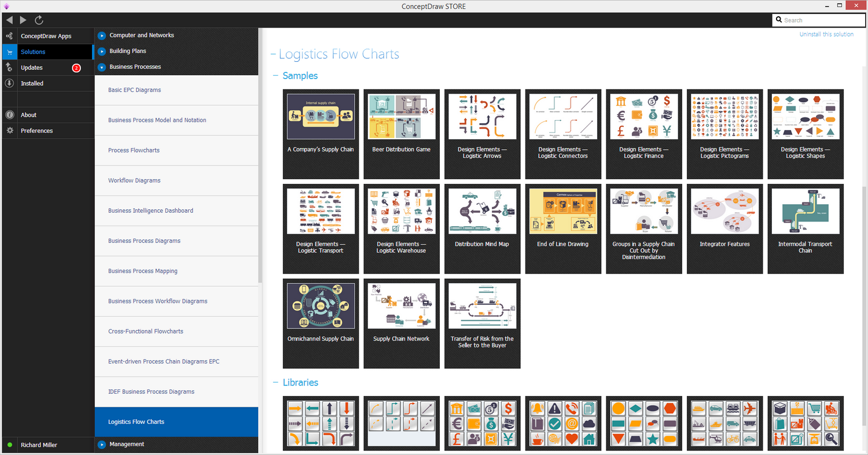
Task: Focus the Search field
Action: pyautogui.click(x=818, y=20)
